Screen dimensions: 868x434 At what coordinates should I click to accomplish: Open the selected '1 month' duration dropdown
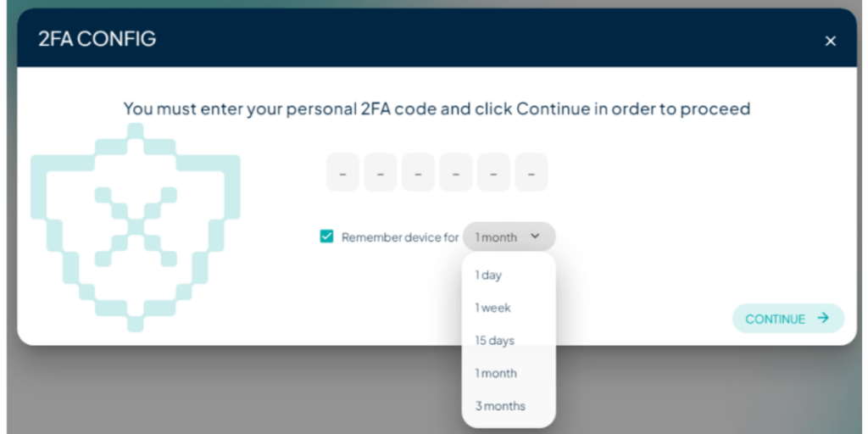pos(509,237)
